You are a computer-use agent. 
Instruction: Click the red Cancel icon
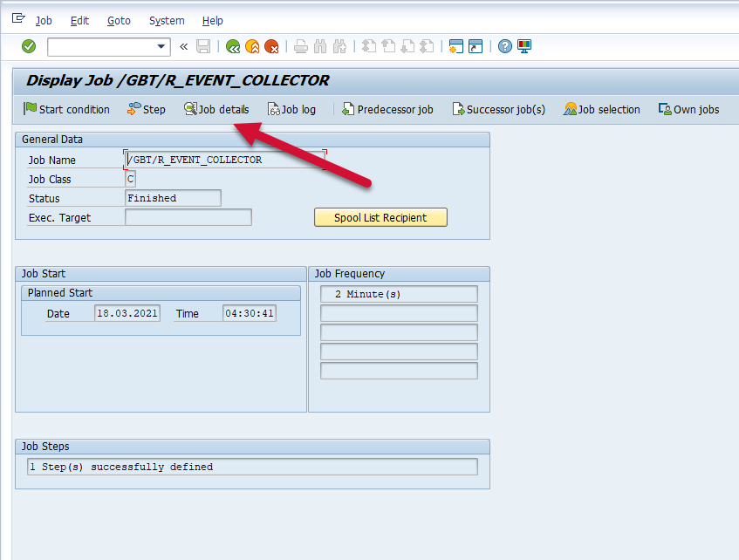pos(271,46)
